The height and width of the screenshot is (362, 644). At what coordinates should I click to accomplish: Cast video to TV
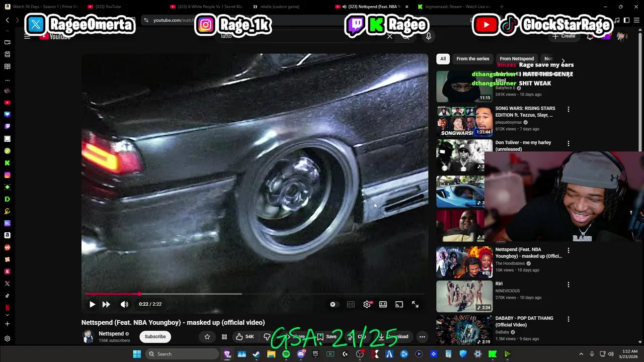[x=399, y=304]
